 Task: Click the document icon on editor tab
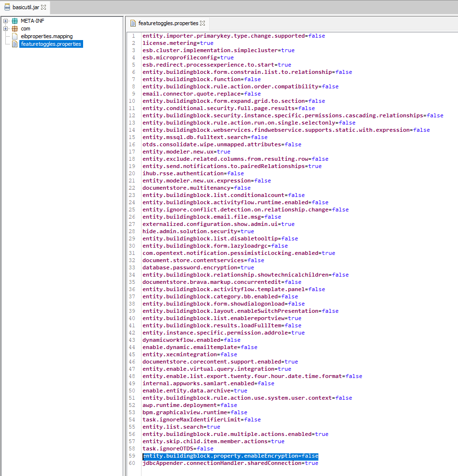(x=133, y=23)
